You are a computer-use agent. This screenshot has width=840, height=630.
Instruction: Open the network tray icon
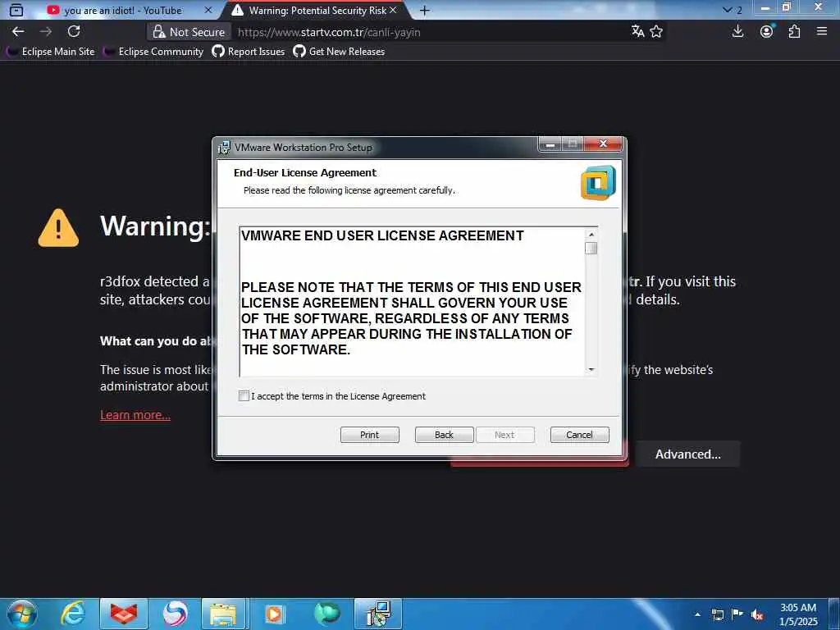(x=717, y=614)
